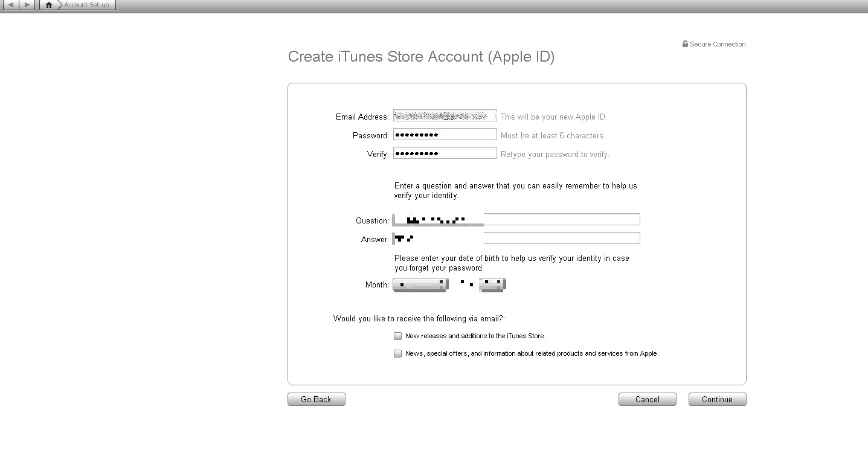This screenshot has height=459, width=868.
Task: Open the Month dropdown for date of birth
Action: [x=420, y=284]
